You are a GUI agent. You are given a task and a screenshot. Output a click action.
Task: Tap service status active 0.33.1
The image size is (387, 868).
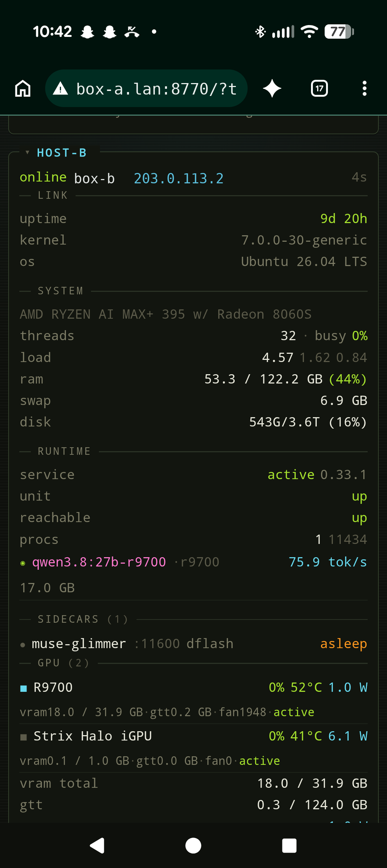point(317,474)
